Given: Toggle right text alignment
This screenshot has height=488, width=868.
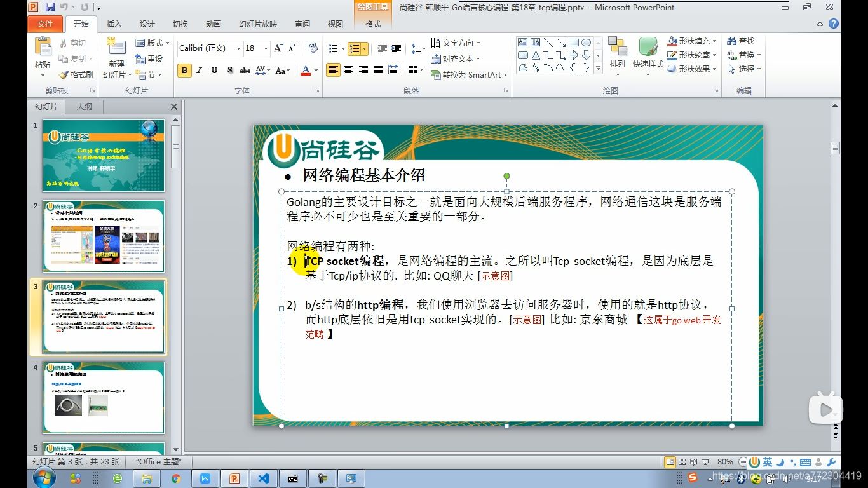Looking at the screenshot, I should [363, 70].
